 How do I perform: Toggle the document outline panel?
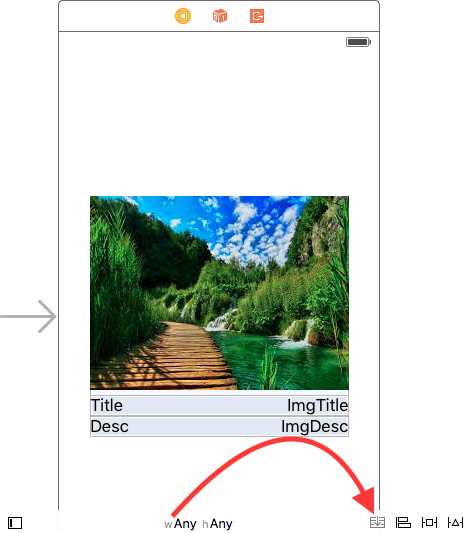[x=15, y=523]
